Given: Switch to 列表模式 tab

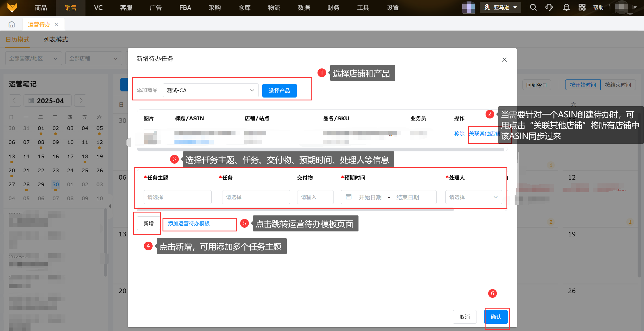Looking at the screenshot, I should [x=56, y=39].
